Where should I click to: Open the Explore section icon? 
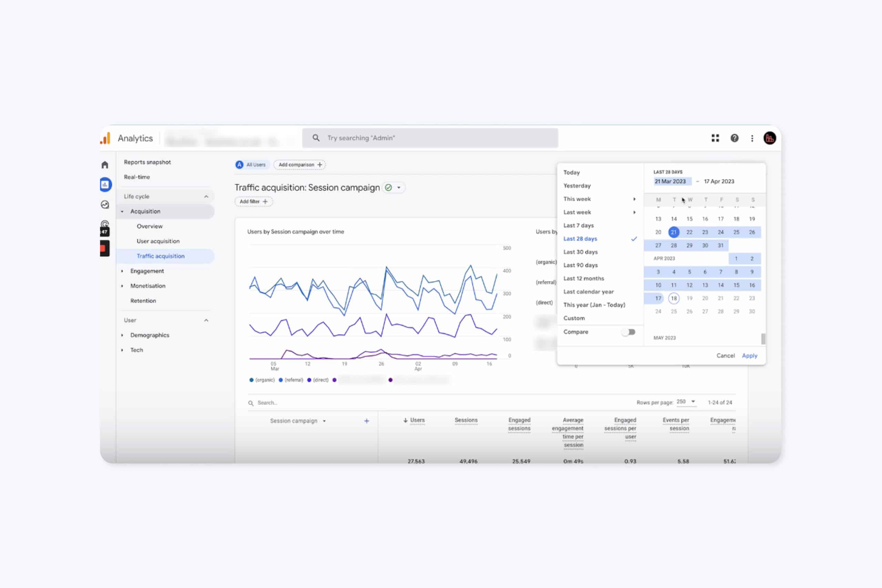coord(105,204)
